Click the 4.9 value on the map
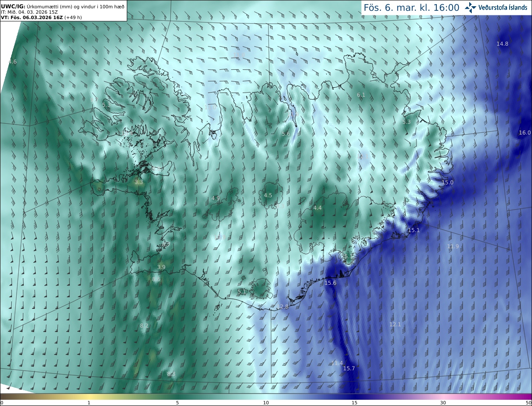 coord(215,198)
